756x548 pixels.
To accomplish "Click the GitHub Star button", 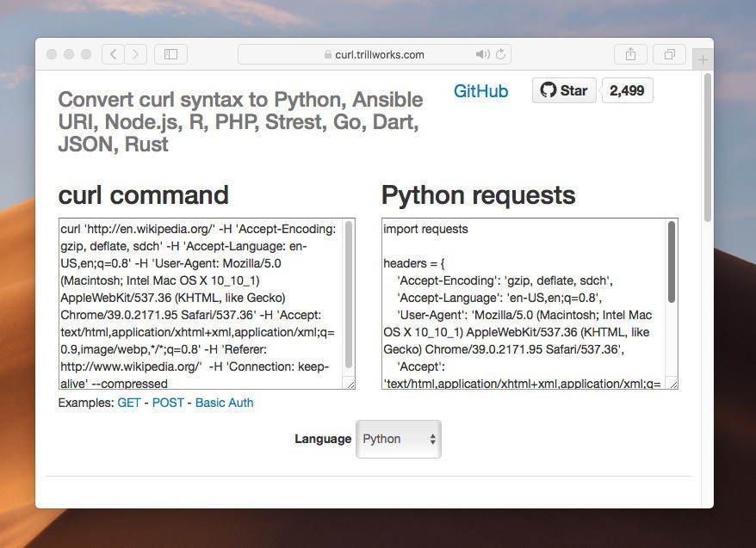I will [x=564, y=90].
